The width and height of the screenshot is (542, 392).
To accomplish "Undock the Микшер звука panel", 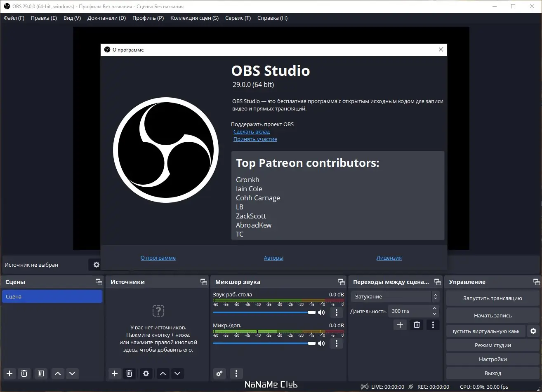I will point(342,282).
